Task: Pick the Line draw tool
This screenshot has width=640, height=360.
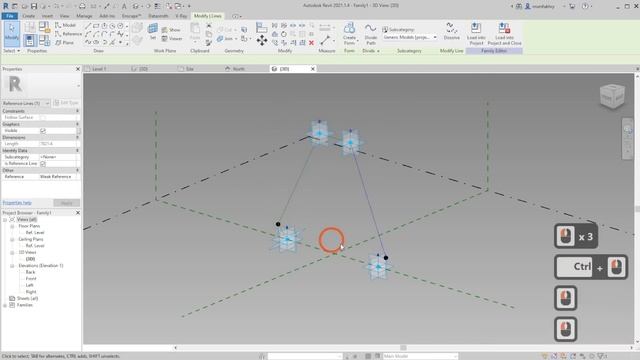Action: click(88, 26)
